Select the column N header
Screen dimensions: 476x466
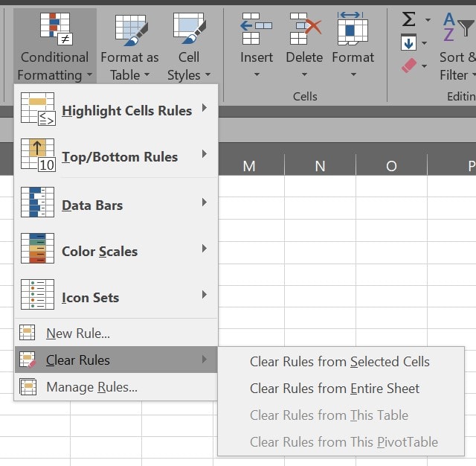pos(320,166)
